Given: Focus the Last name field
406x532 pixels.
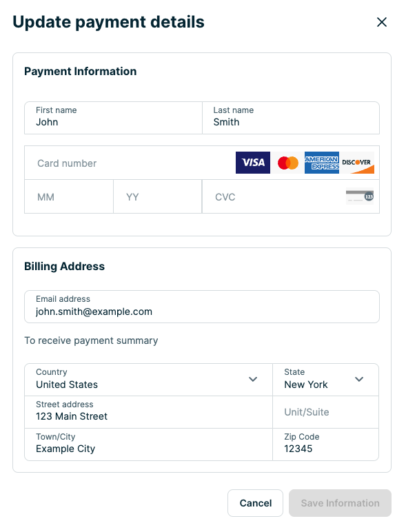Looking at the screenshot, I should coord(291,118).
